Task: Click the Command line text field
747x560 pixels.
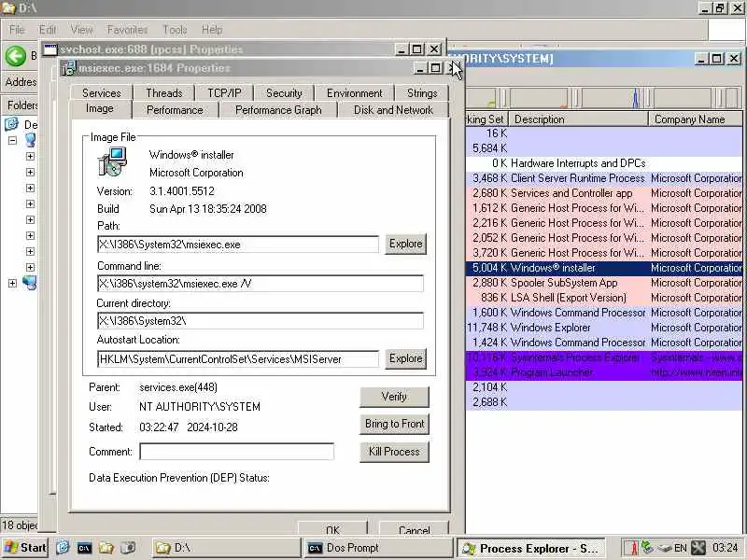Action: pos(261,284)
